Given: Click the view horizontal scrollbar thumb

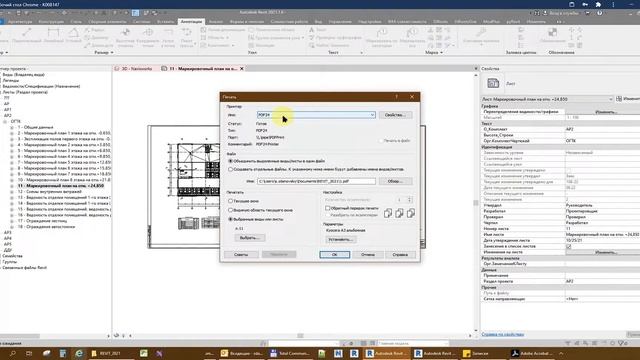Looking at the screenshot, I should [300, 336].
